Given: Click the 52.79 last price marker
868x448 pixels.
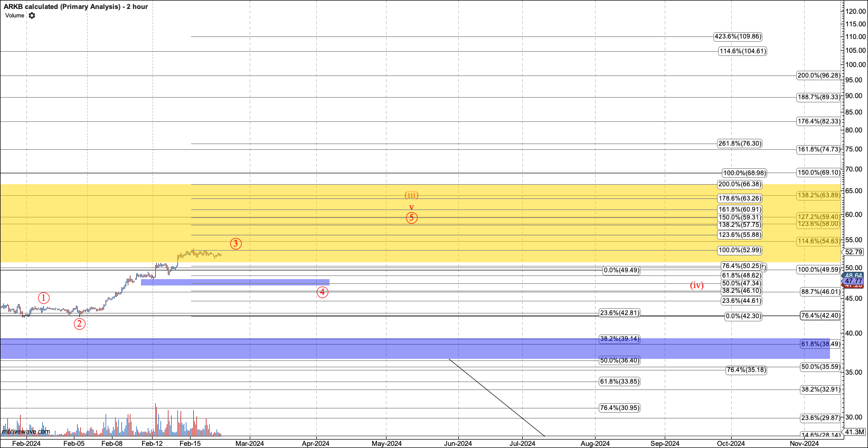Looking at the screenshot, I should (x=854, y=252).
